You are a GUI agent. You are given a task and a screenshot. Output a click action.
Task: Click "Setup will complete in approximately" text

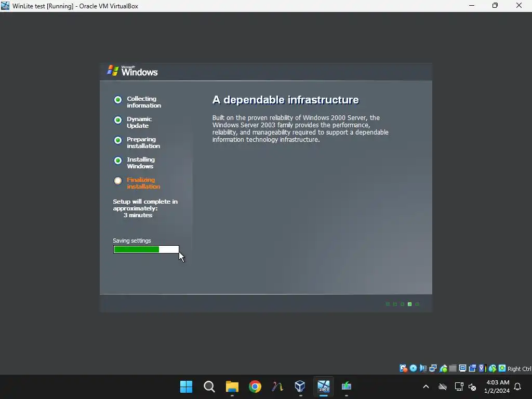[x=145, y=205]
